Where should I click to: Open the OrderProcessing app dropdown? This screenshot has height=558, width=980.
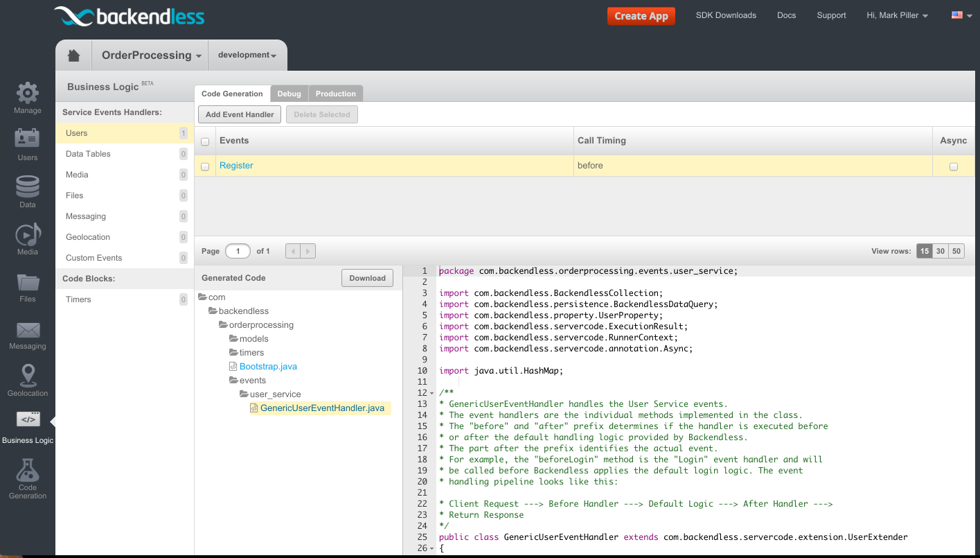pos(151,55)
